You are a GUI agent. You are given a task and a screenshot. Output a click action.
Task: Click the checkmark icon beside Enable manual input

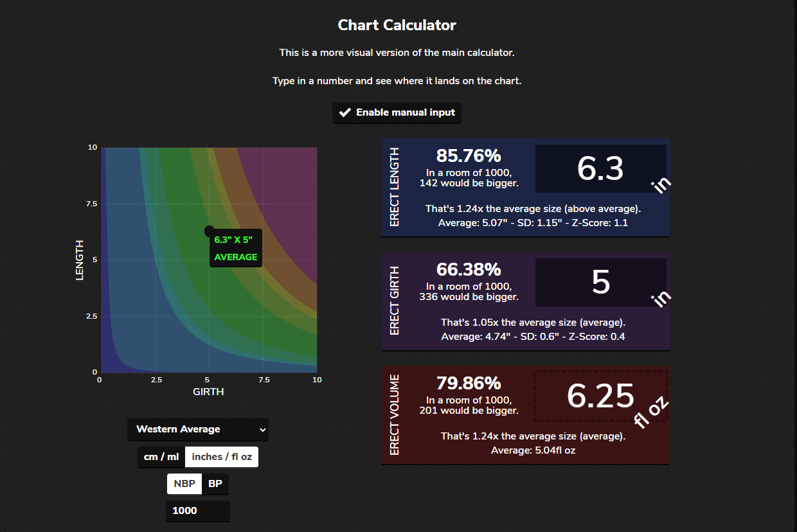coord(345,112)
